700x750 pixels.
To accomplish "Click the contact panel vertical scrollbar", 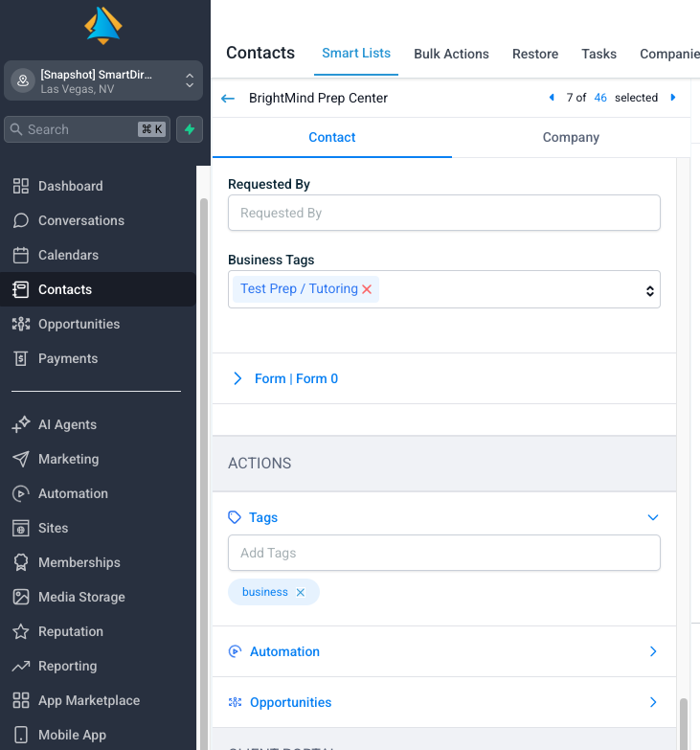I will (684, 724).
